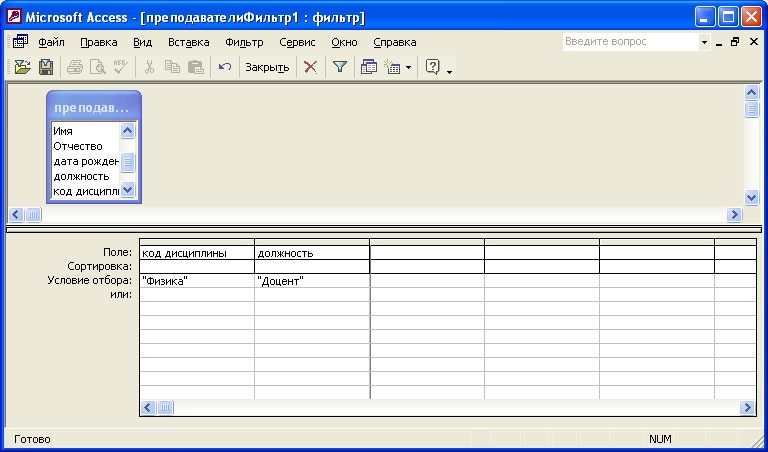Click design grid horizontal scroll right arrow
The image size is (768, 452).
[747, 407]
